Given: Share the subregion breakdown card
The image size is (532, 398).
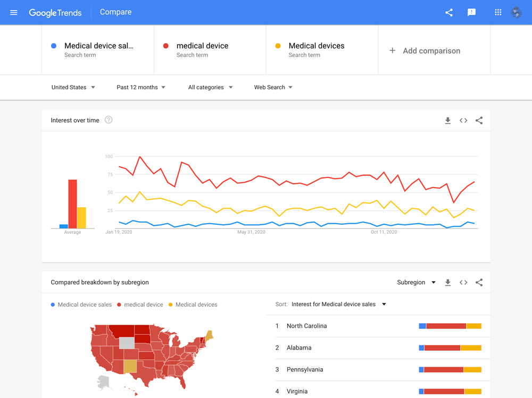Looking at the screenshot, I should (479, 282).
